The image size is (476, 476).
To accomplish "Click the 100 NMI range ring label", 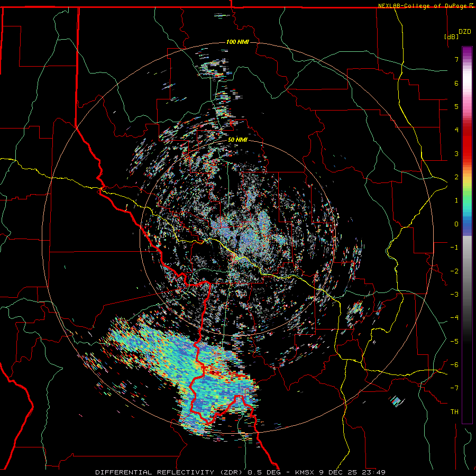I will click(x=237, y=42).
